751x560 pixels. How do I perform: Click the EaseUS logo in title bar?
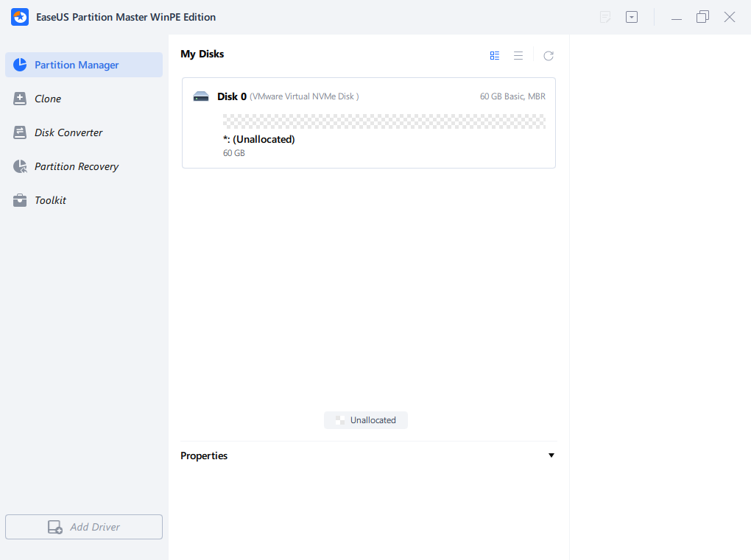20,17
